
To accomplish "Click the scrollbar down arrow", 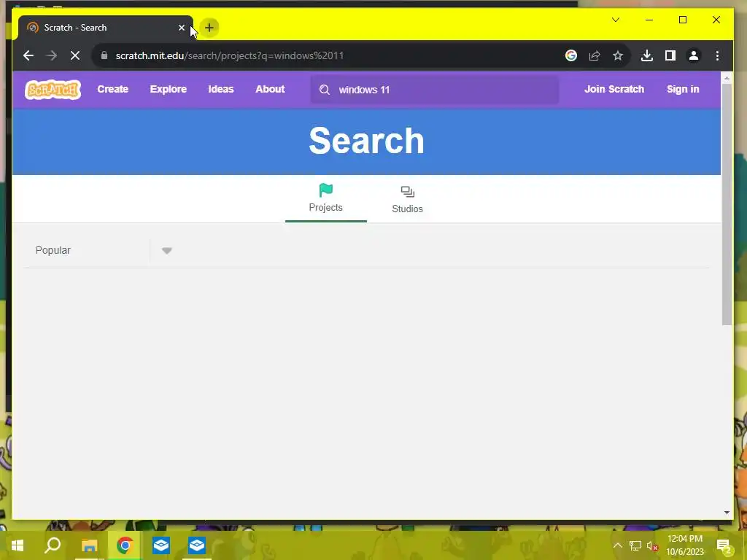I will point(727,513).
